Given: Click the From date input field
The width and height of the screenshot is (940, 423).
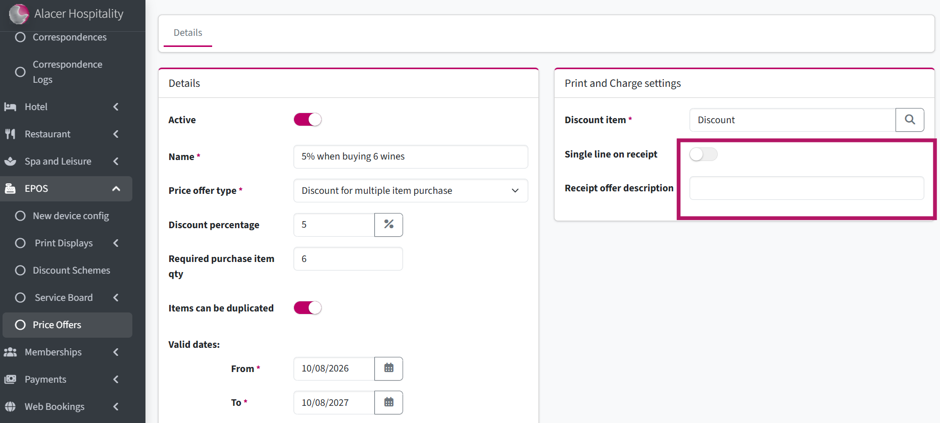Looking at the screenshot, I should point(334,368).
